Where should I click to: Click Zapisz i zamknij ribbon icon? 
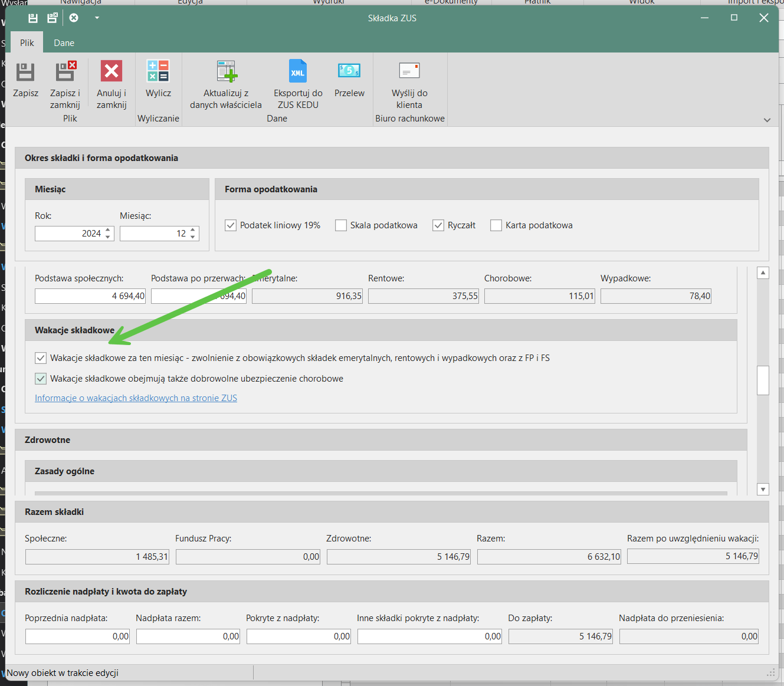[x=65, y=73]
